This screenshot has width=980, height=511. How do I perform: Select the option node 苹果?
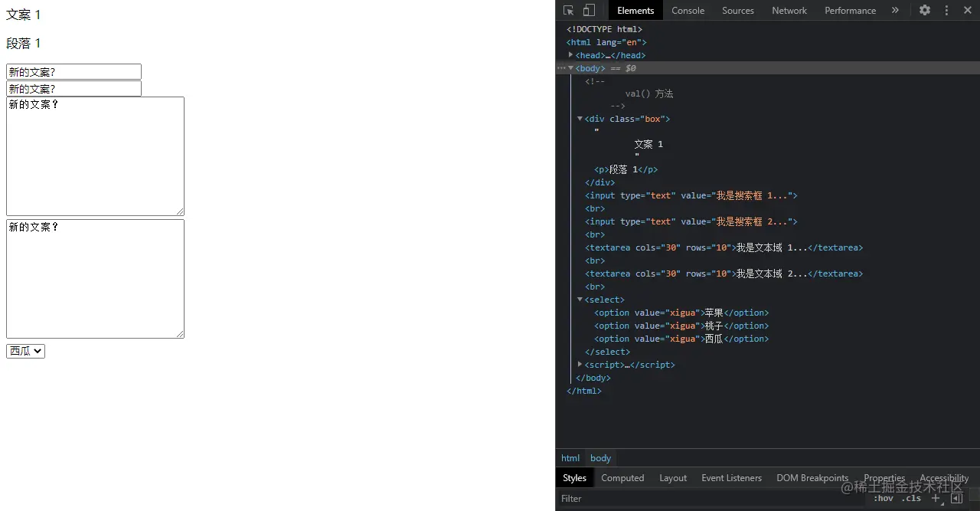coord(681,313)
